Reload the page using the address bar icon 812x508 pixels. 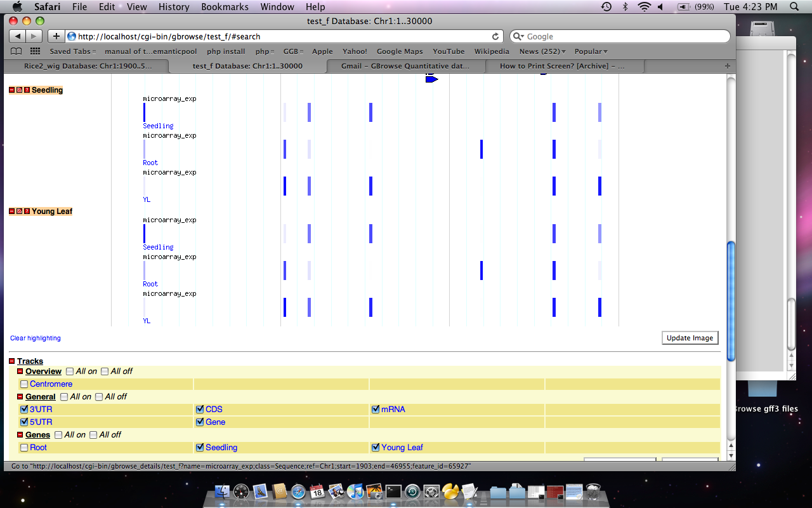pyautogui.click(x=495, y=36)
